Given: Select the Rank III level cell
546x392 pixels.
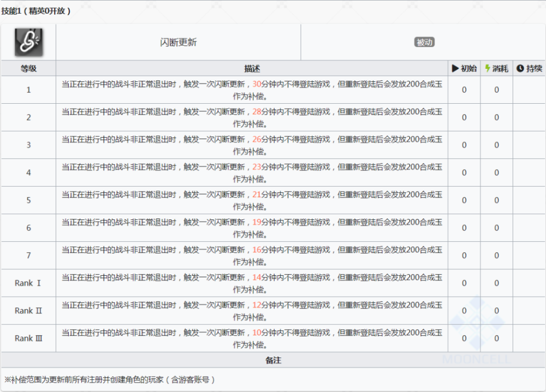Looking at the screenshot, I should coord(28,338).
